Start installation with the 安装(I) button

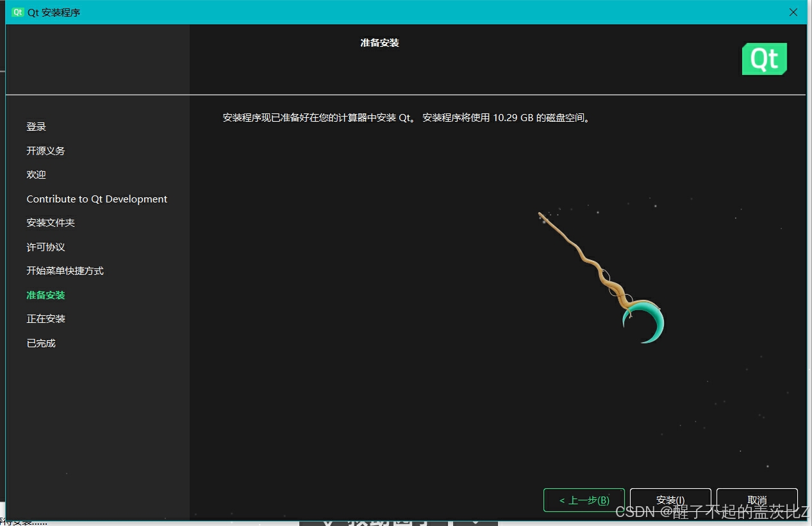[x=670, y=500]
